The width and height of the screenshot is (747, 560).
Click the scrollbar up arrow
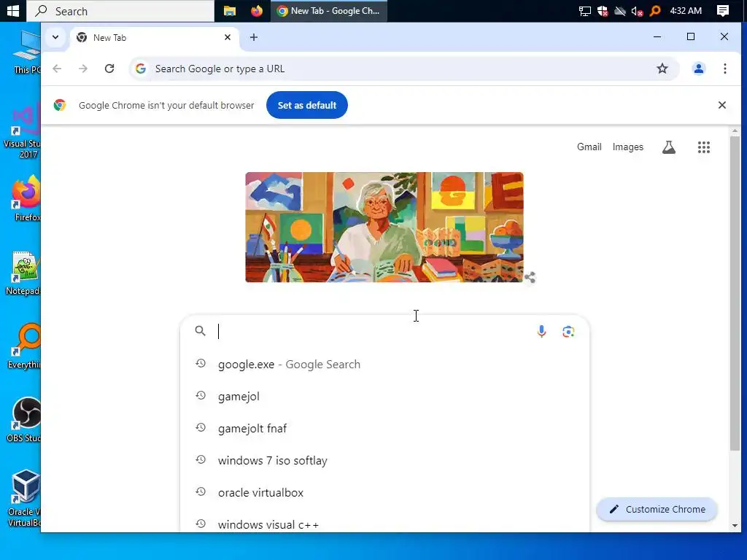[735, 131]
